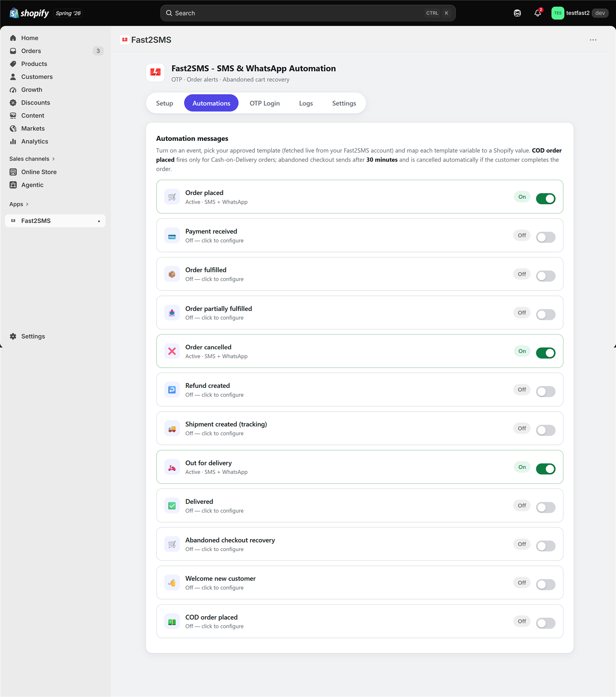The width and height of the screenshot is (616, 697).
Task: Open Customers in the sidebar
Action: coord(55,77)
